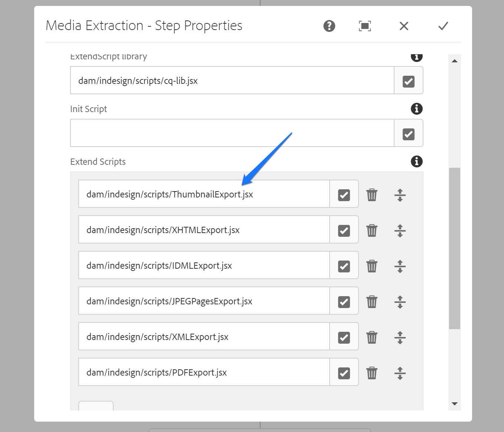Image resolution: width=504 pixels, height=432 pixels.
Task: Enable the PDFExport.jsx checkbox
Action: (x=344, y=372)
